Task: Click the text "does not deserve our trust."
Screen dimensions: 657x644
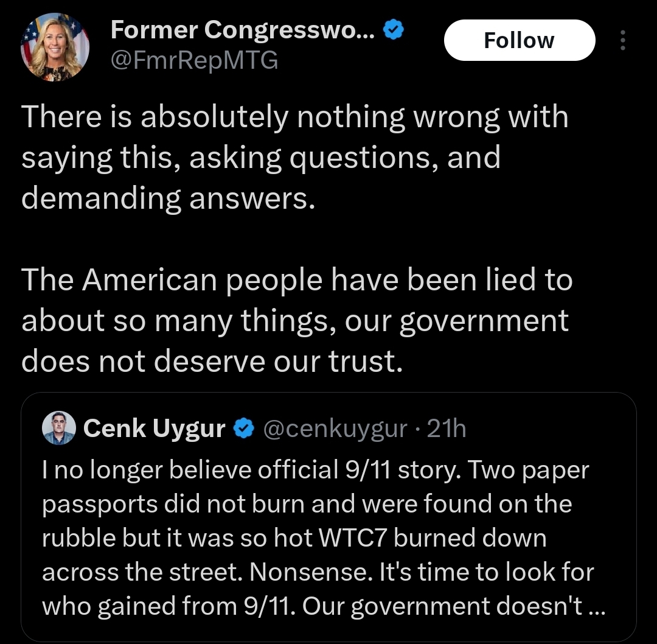Action: (212, 362)
